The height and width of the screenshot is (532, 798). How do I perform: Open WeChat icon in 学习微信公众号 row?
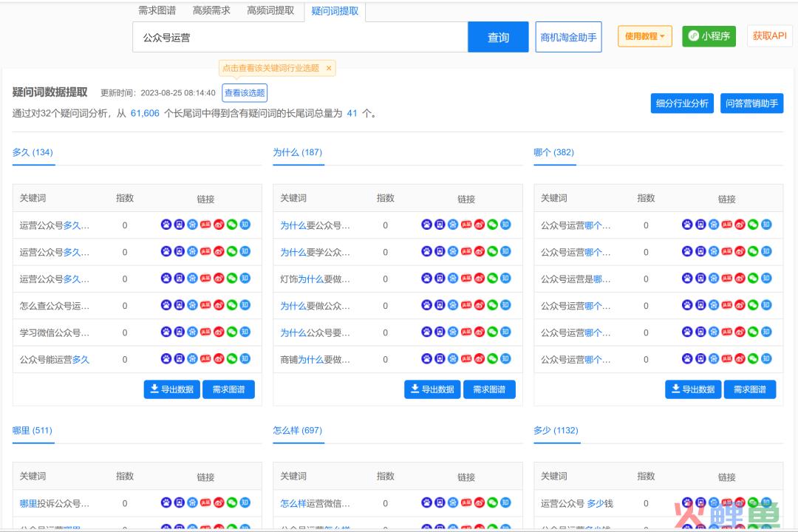(x=232, y=332)
